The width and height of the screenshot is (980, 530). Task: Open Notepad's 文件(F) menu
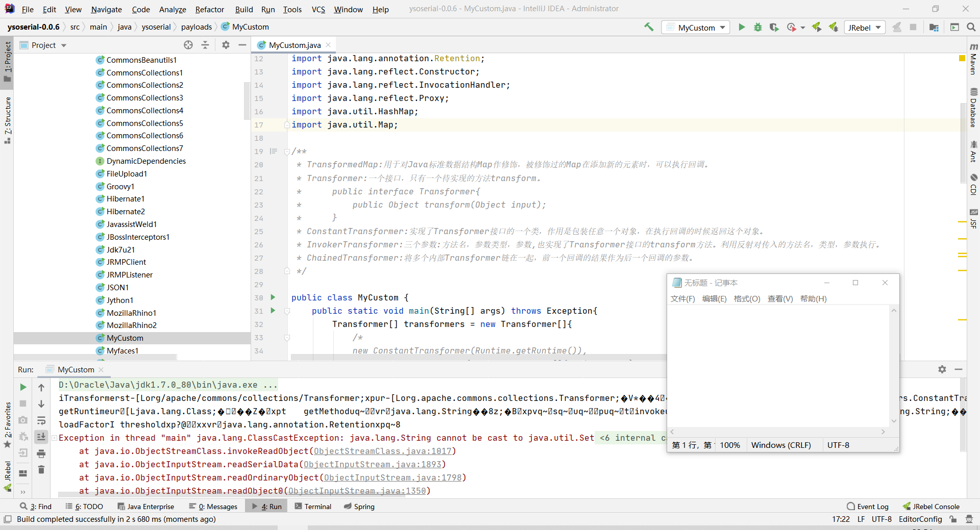[682, 299]
